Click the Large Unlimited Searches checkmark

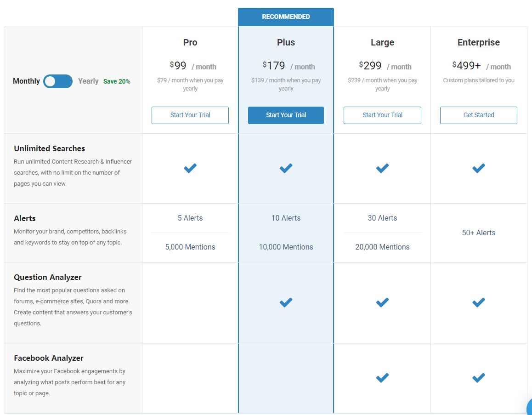(382, 168)
